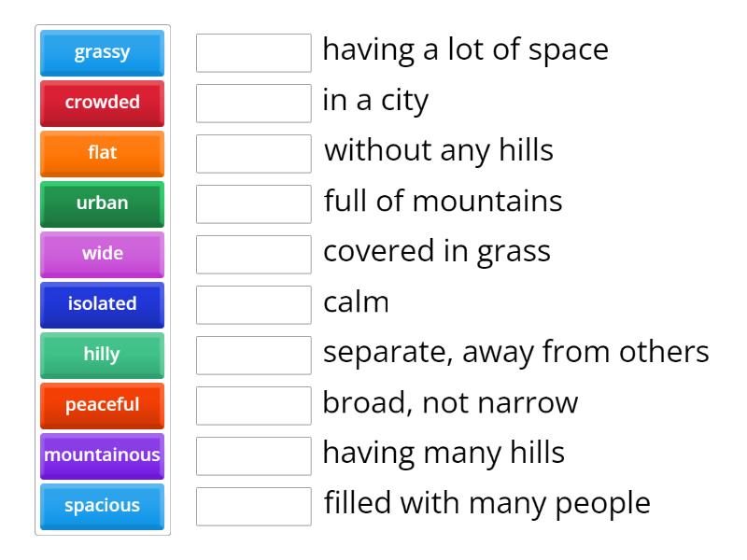Image resolution: width=747 pixels, height=560 pixels.
Task: Choose the "urban" green word tile
Action: pos(102,204)
